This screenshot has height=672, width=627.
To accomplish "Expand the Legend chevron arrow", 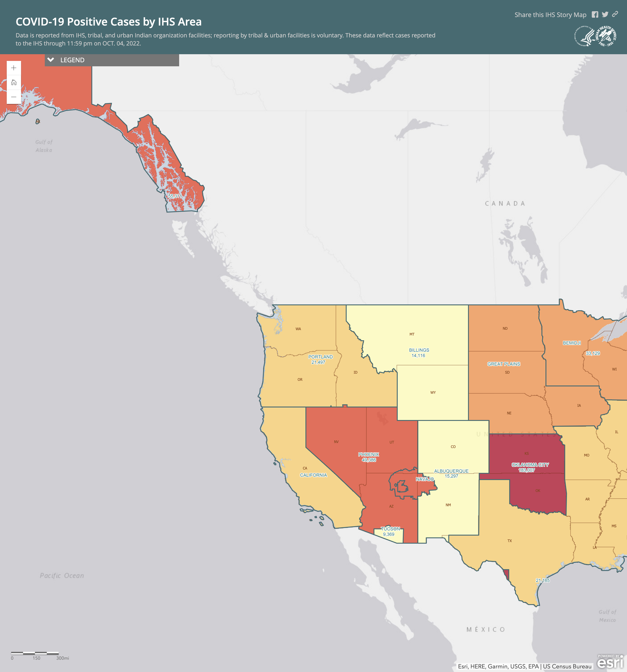I will coord(51,60).
